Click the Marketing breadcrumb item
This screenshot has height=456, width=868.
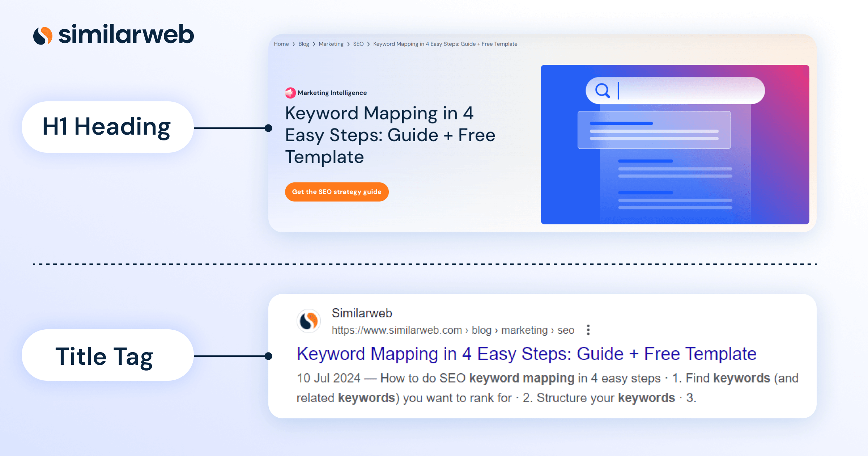pyautogui.click(x=331, y=44)
